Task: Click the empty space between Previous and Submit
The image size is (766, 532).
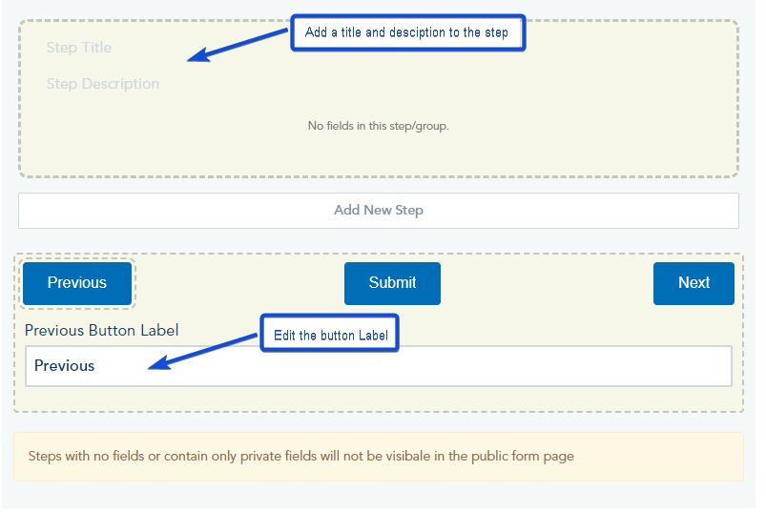Action: (239, 283)
